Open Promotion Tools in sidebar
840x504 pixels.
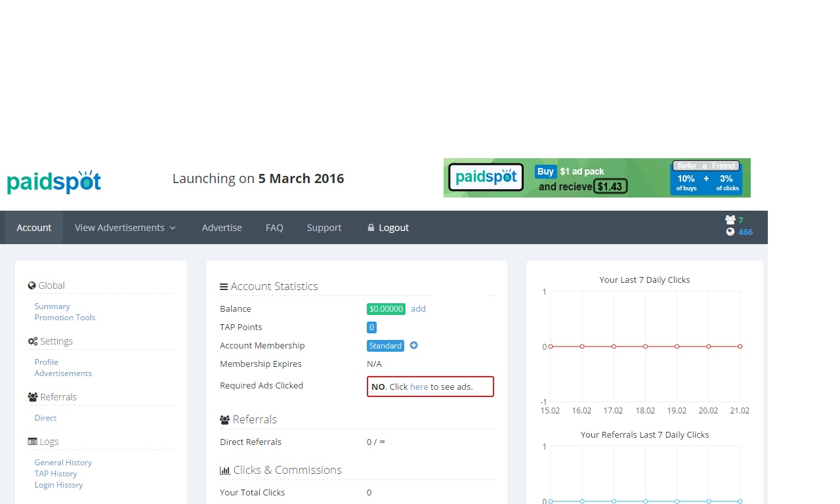(x=65, y=318)
